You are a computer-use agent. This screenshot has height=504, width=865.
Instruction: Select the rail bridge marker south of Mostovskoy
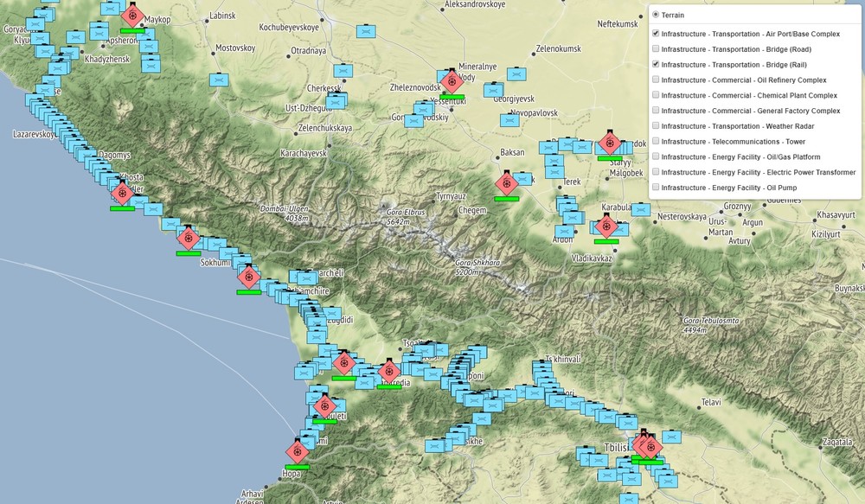pyautogui.click(x=219, y=80)
